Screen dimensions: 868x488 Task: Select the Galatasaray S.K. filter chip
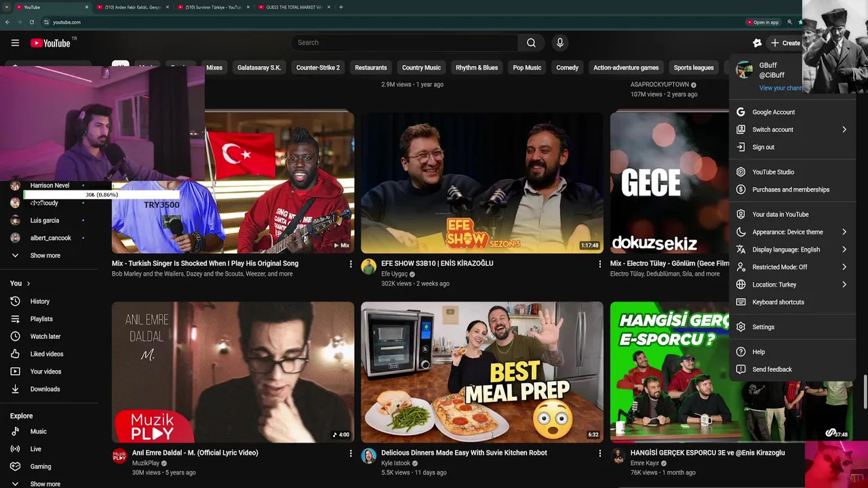tap(259, 68)
